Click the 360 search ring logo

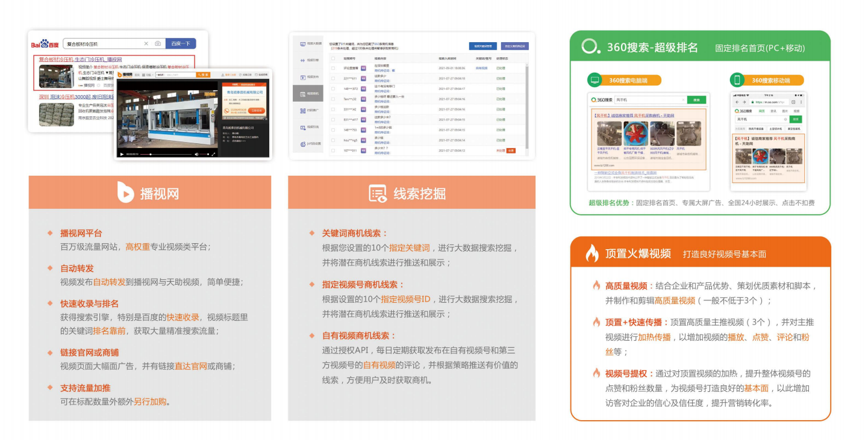(x=591, y=46)
